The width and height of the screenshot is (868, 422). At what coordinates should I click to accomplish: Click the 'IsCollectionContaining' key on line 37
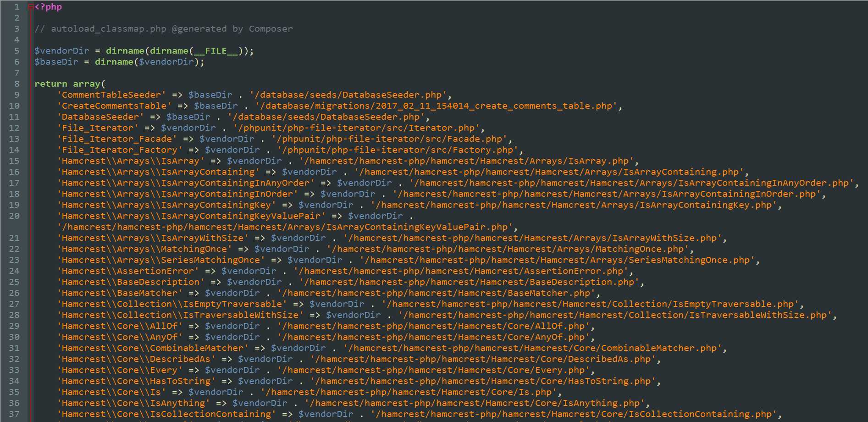click(x=166, y=414)
